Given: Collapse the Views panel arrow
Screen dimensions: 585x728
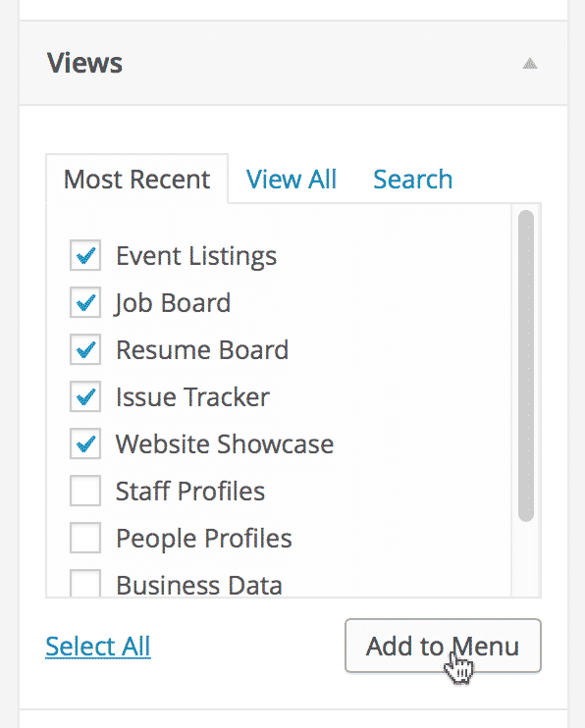Looking at the screenshot, I should coord(530,64).
